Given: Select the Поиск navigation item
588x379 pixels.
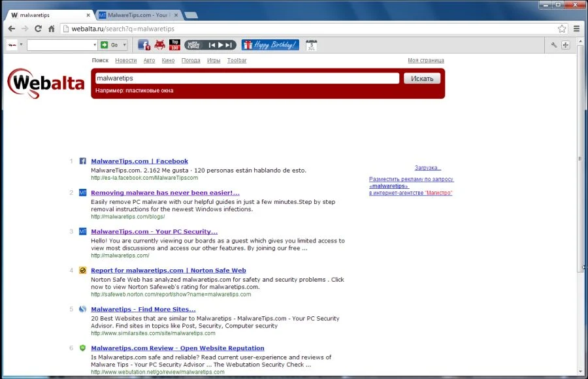Looking at the screenshot, I should coord(100,60).
